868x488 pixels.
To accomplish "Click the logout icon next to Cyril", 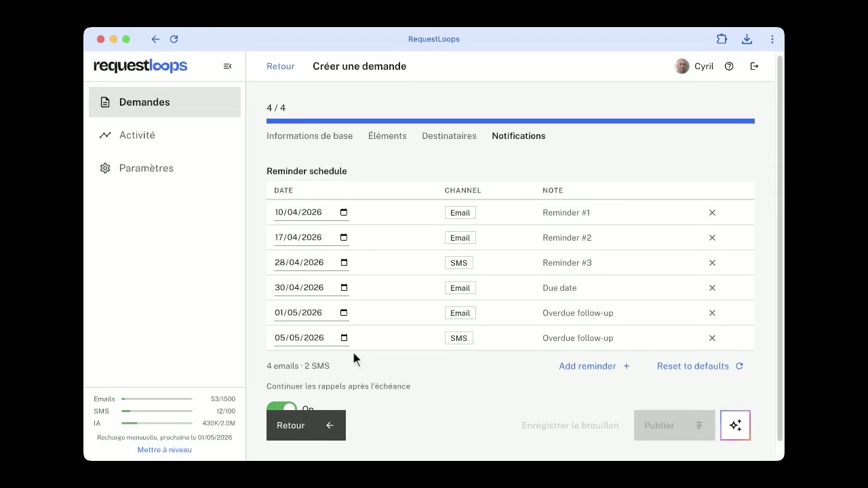I will click(754, 66).
